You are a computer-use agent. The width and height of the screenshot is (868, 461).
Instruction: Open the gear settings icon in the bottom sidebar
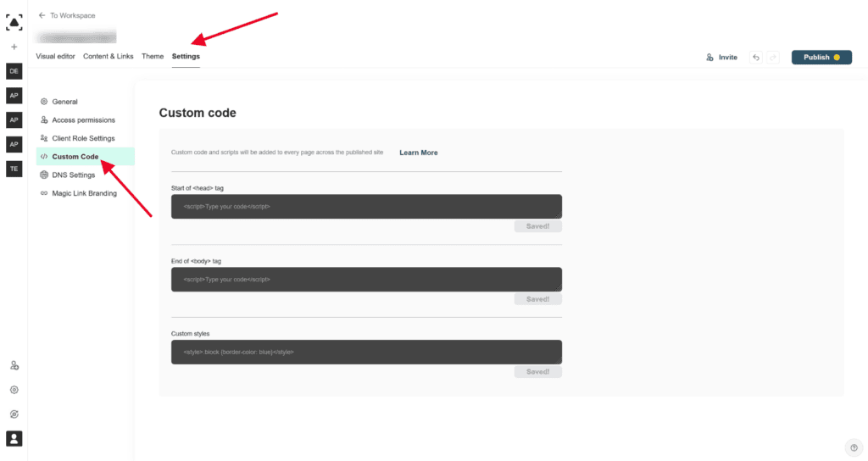tap(14, 390)
